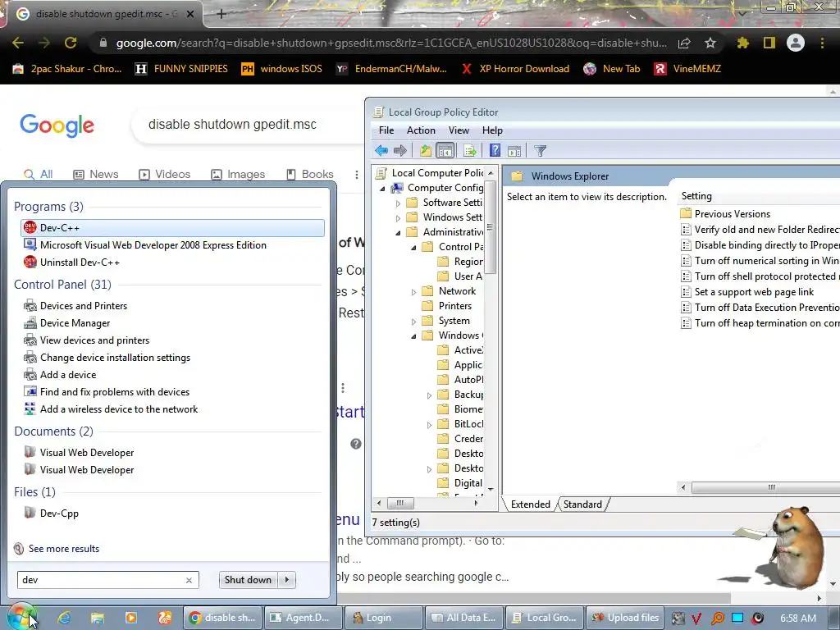Viewport: 840px width, 630px height.
Task: Open the View menu
Action: [x=459, y=130]
